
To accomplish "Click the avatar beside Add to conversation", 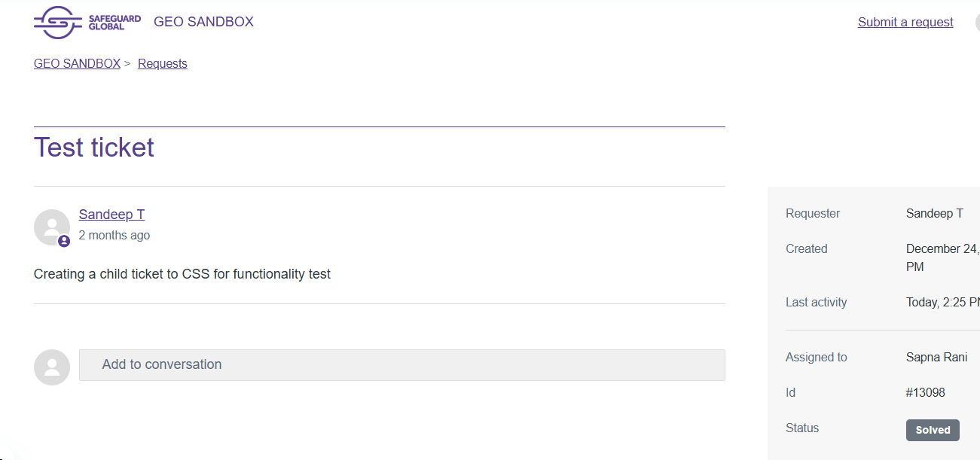I will [52, 367].
